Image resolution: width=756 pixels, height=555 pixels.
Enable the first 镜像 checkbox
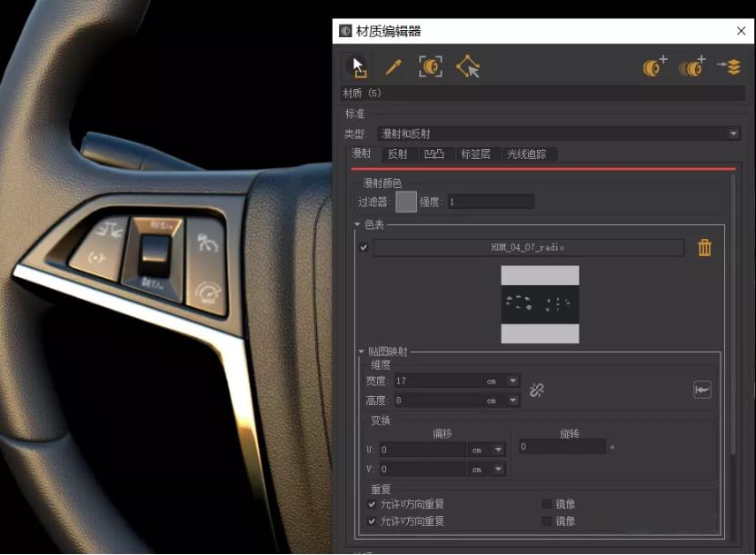click(547, 504)
